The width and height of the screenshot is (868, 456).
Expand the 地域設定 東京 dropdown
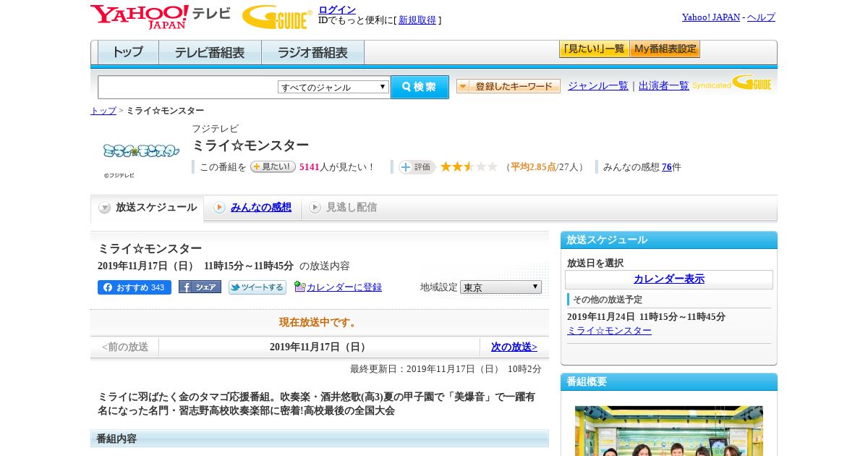(501, 287)
